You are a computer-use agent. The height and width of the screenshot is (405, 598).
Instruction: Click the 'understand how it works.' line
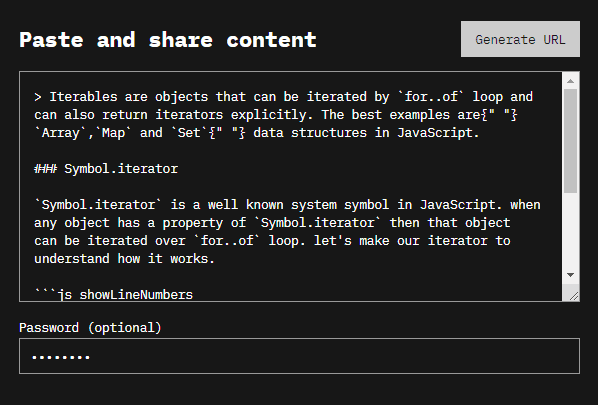124,259
